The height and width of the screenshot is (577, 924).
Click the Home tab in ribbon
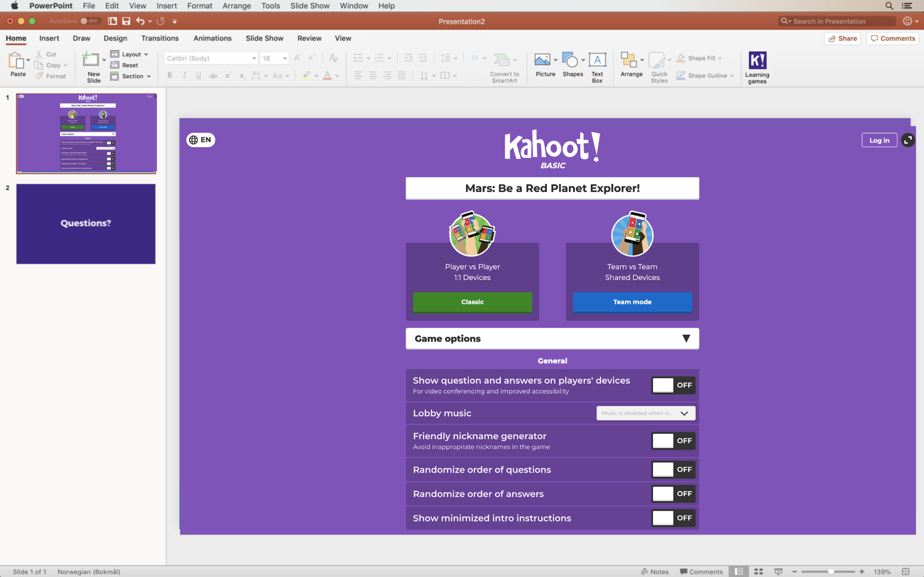click(x=15, y=38)
